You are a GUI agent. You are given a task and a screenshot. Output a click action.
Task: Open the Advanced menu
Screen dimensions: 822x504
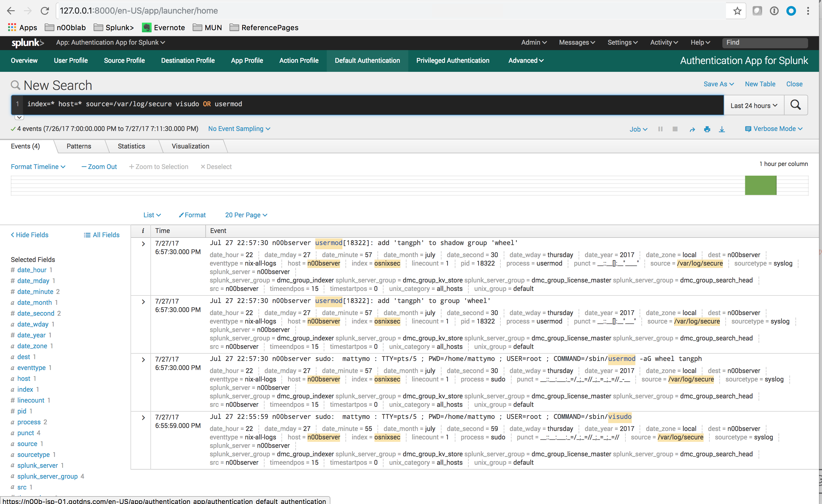pos(525,60)
